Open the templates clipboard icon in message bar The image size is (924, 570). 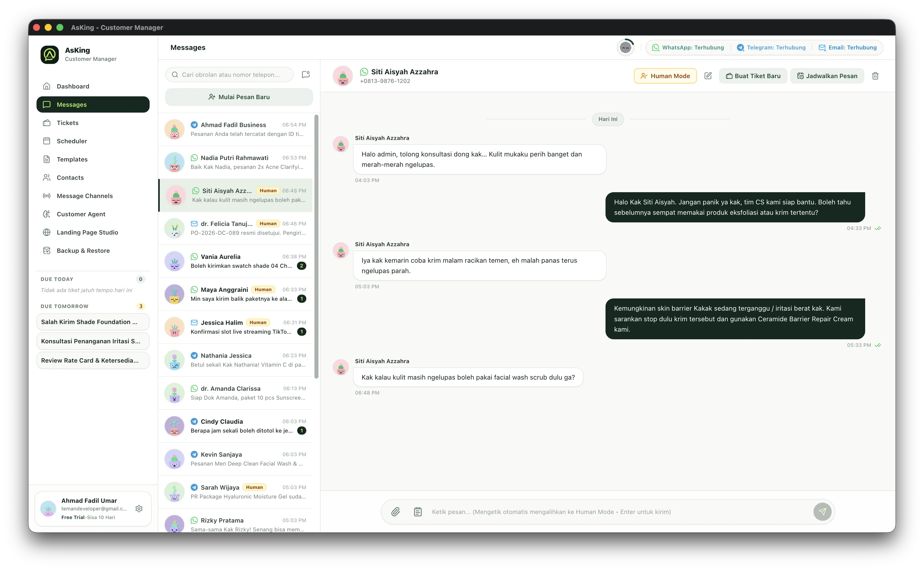pos(418,512)
